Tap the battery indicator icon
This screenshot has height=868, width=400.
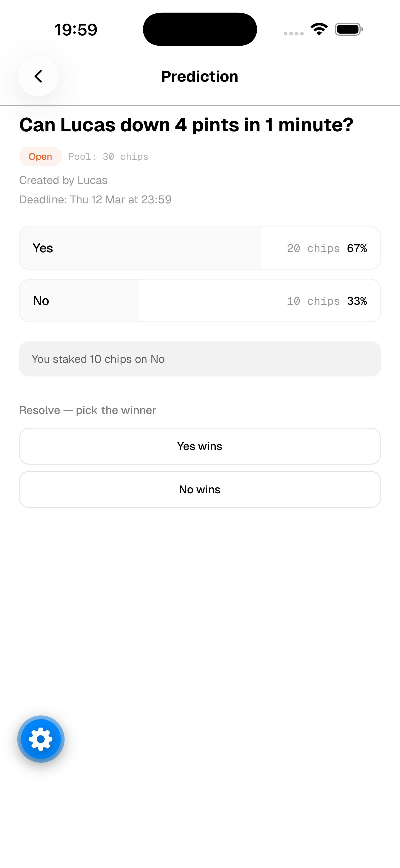point(349,29)
